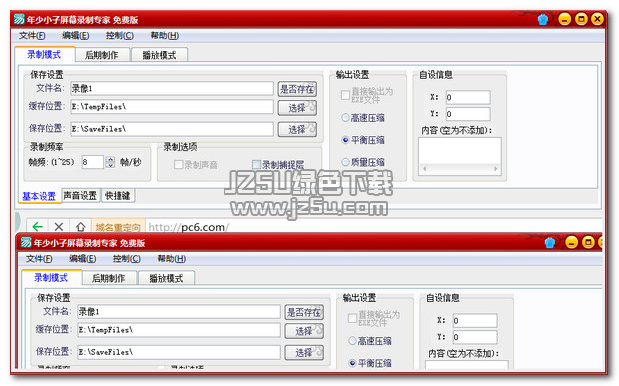The width and height of the screenshot is (619, 386).
Task: Select 录制模式 tab in top window
Action: tap(44, 54)
